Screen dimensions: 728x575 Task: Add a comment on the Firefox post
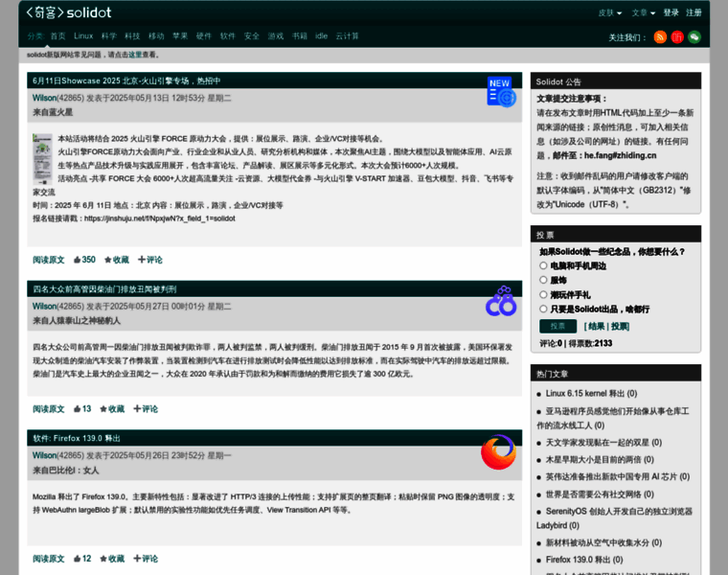146,559
